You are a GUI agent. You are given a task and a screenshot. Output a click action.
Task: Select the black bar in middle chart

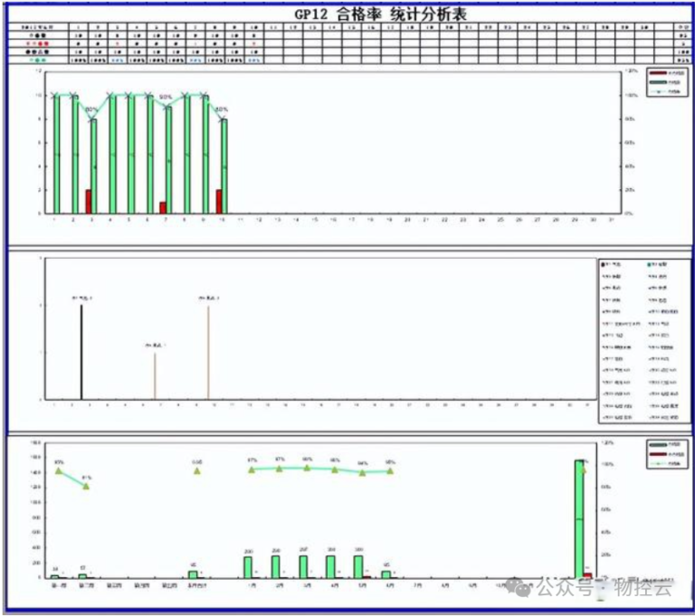coord(81,353)
